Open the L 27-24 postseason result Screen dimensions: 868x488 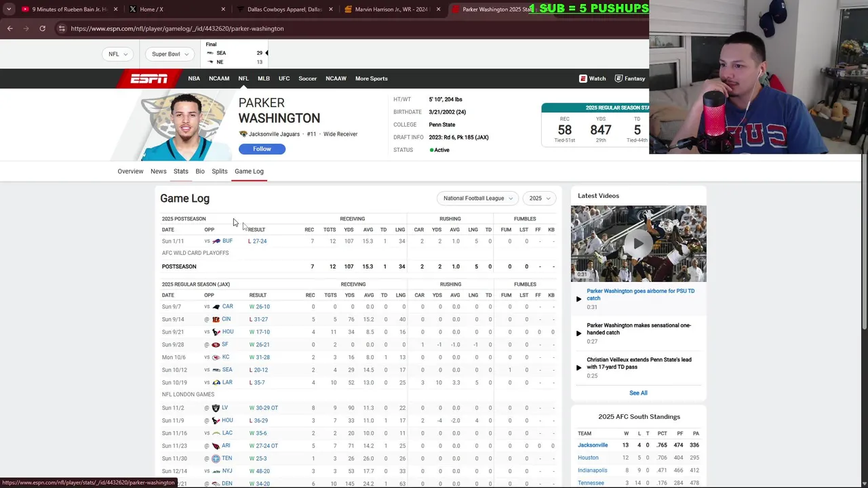(x=257, y=241)
